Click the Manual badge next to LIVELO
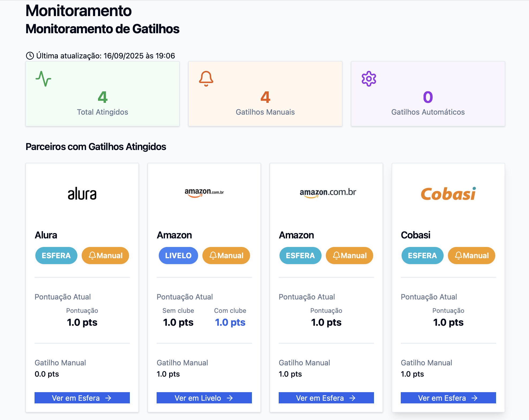This screenshot has height=420, width=529. point(226,256)
